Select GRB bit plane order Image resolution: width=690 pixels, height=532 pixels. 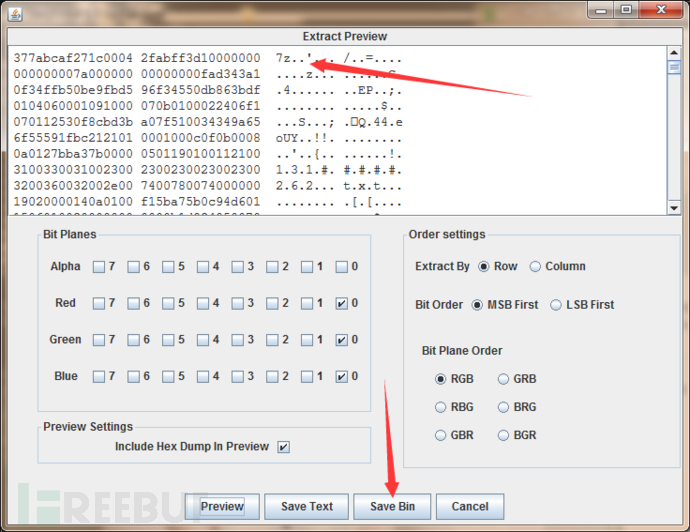point(503,379)
